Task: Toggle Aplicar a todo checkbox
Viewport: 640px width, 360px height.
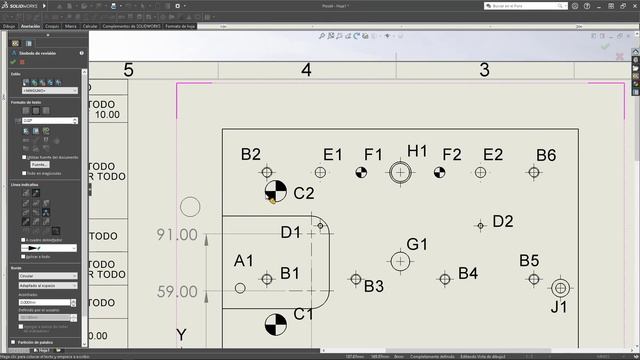Action: [x=23, y=256]
